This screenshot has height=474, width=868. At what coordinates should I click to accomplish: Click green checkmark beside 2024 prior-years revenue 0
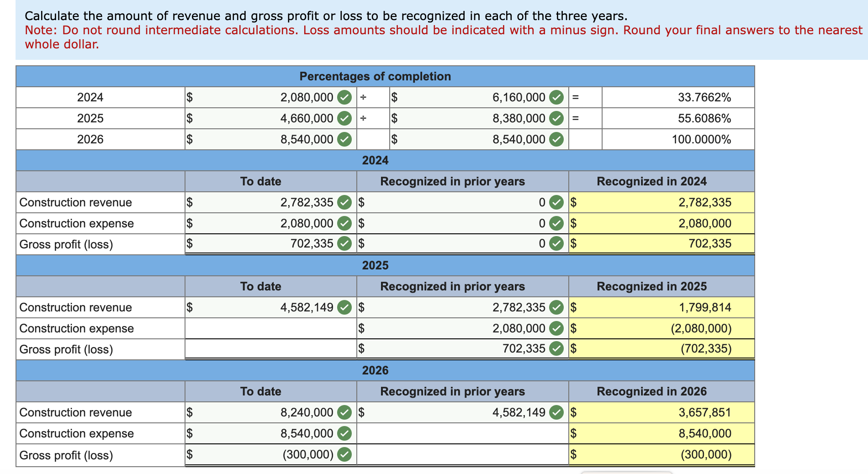[556, 202]
